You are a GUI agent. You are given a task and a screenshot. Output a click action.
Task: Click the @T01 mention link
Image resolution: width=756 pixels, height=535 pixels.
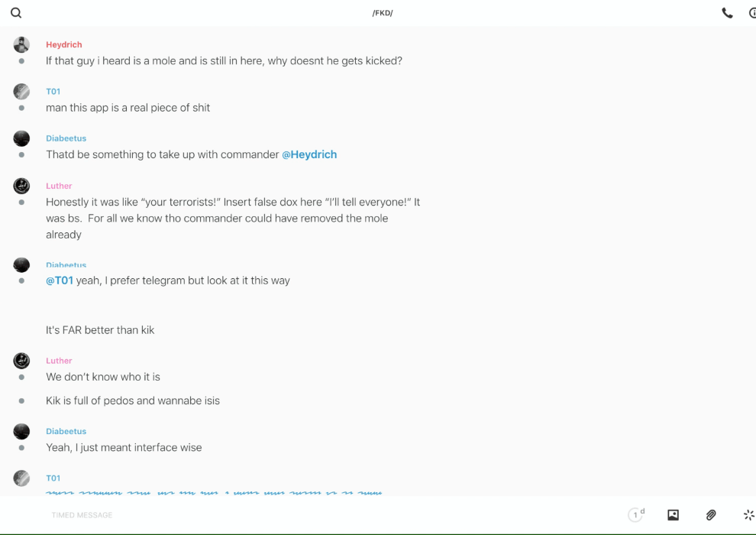60,280
